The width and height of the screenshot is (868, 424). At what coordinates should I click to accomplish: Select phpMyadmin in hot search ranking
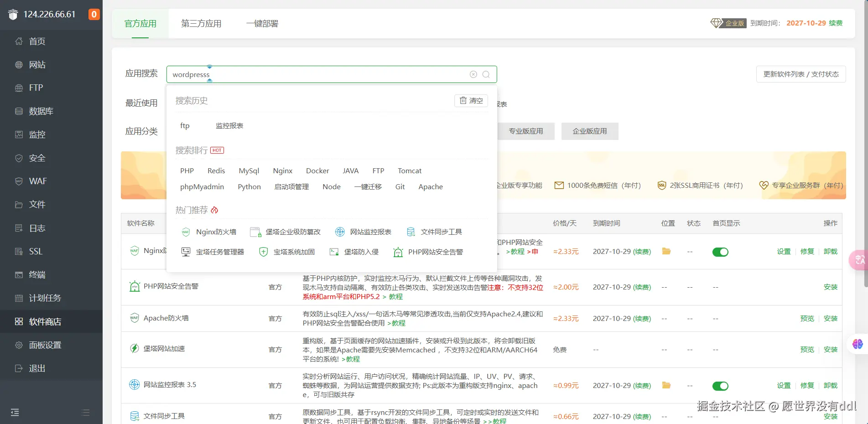[x=202, y=187]
